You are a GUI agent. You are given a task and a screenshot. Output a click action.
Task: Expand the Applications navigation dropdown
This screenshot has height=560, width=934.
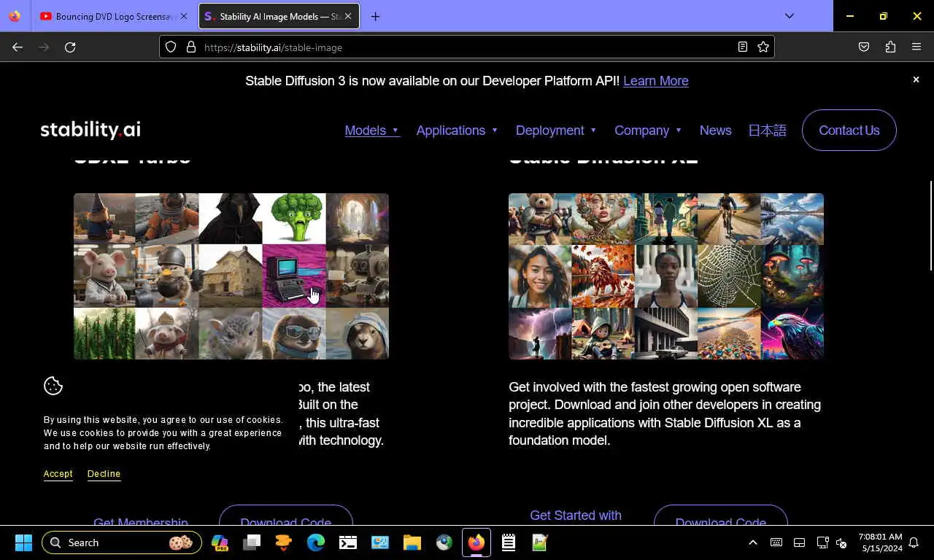(457, 131)
